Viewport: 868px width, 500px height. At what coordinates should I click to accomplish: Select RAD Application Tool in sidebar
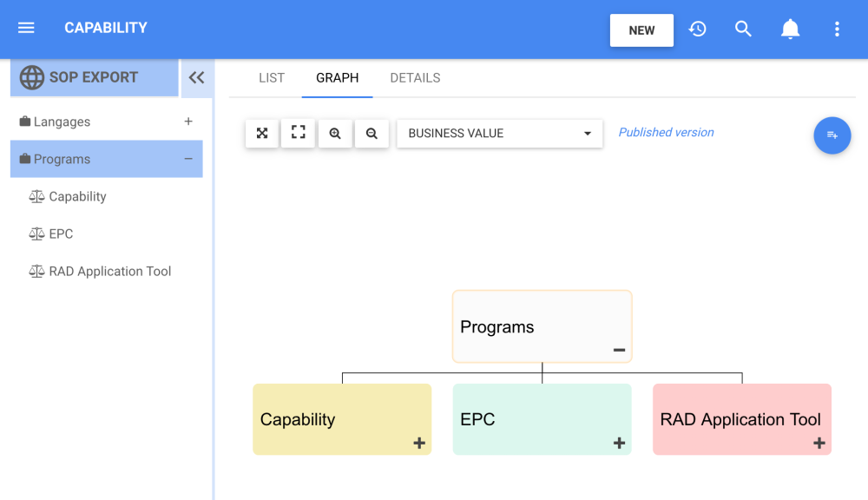(x=110, y=271)
